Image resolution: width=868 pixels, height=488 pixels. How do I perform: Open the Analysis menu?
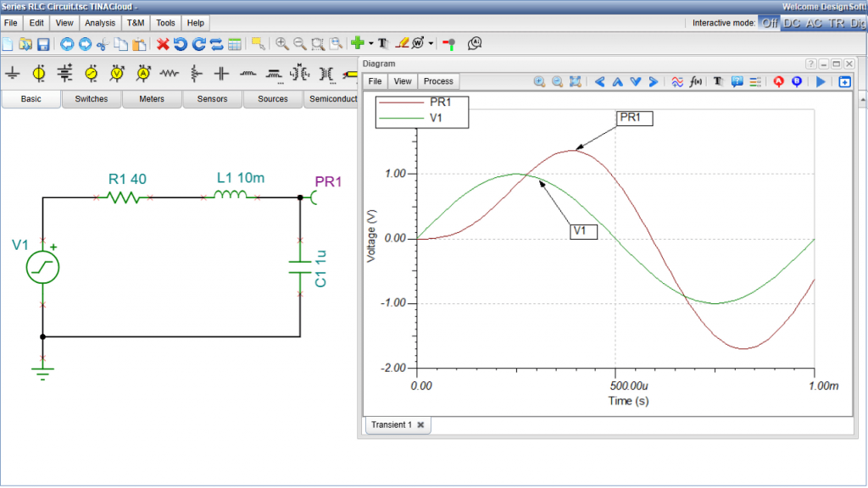click(x=101, y=23)
